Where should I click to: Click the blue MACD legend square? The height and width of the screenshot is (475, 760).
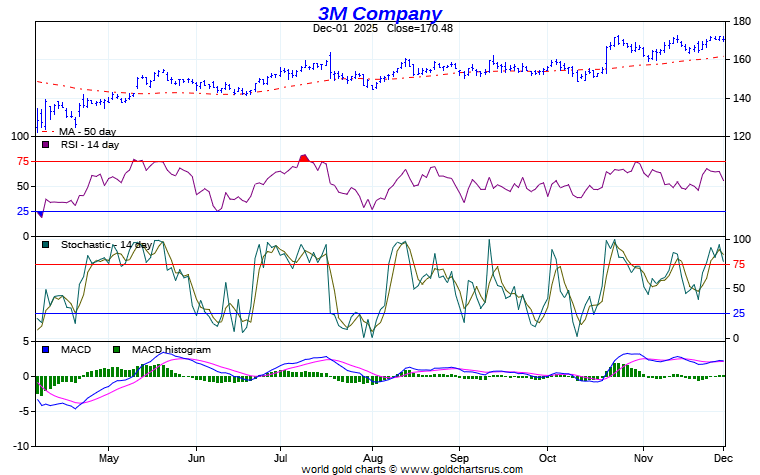(45, 350)
